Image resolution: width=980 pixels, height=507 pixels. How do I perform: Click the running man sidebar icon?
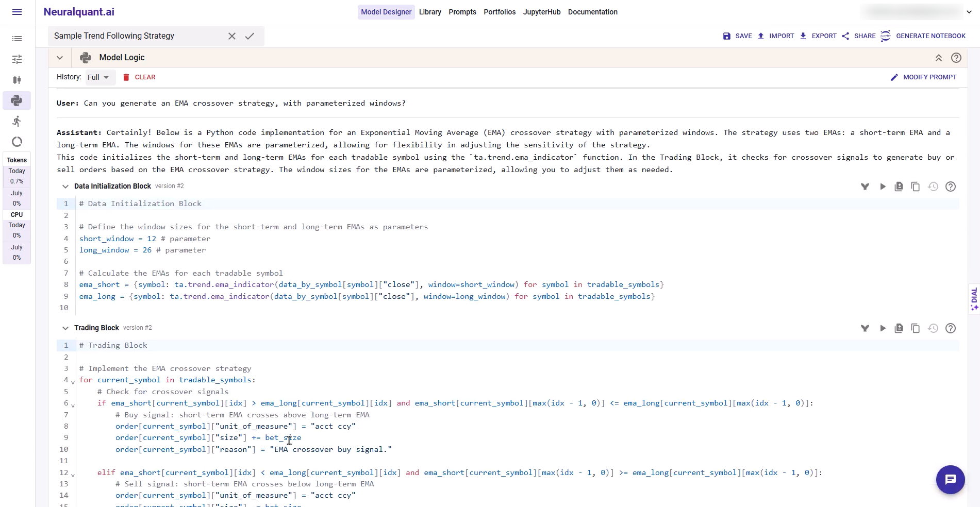coord(17,121)
